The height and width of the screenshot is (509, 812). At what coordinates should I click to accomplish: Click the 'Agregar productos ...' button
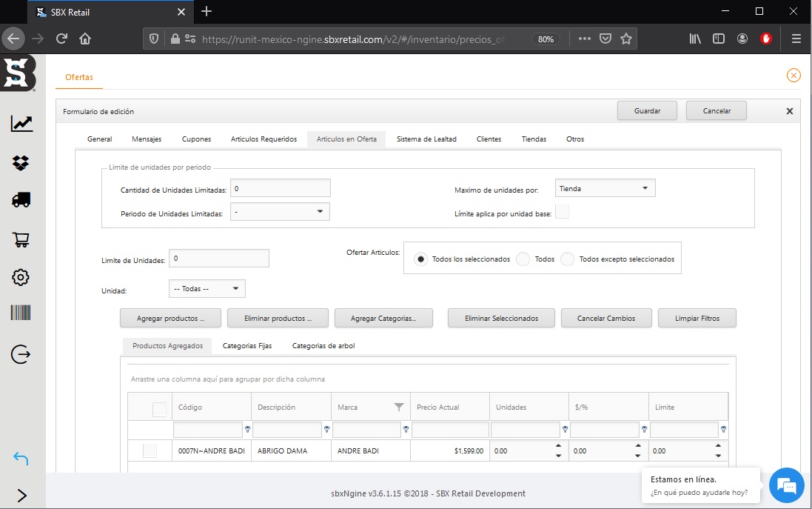pos(170,319)
